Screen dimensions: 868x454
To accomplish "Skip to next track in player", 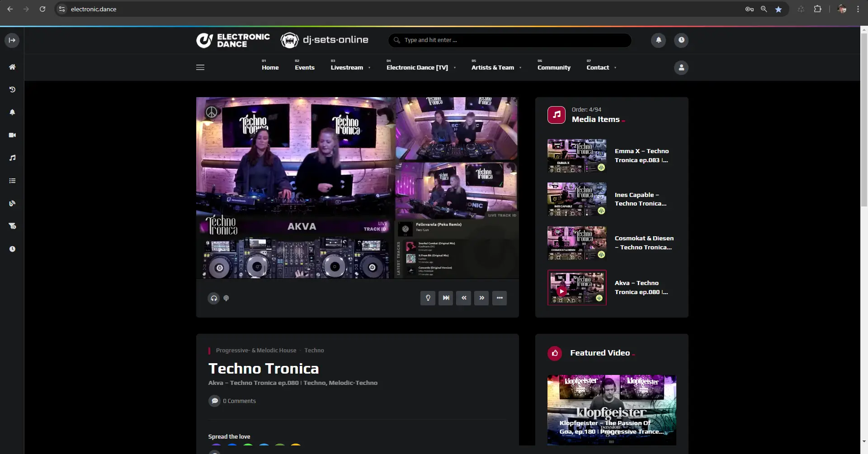I will click(446, 298).
